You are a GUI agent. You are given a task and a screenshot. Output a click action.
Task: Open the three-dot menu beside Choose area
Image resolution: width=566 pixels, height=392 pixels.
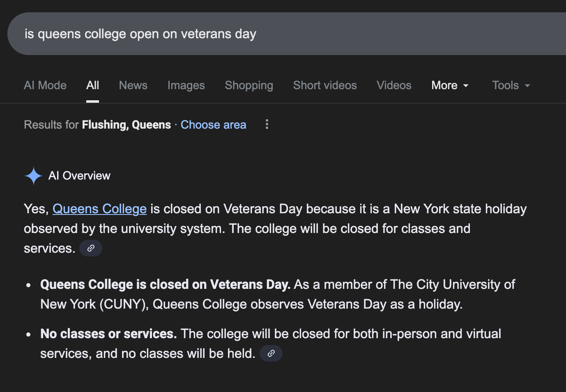pos(267,124)
